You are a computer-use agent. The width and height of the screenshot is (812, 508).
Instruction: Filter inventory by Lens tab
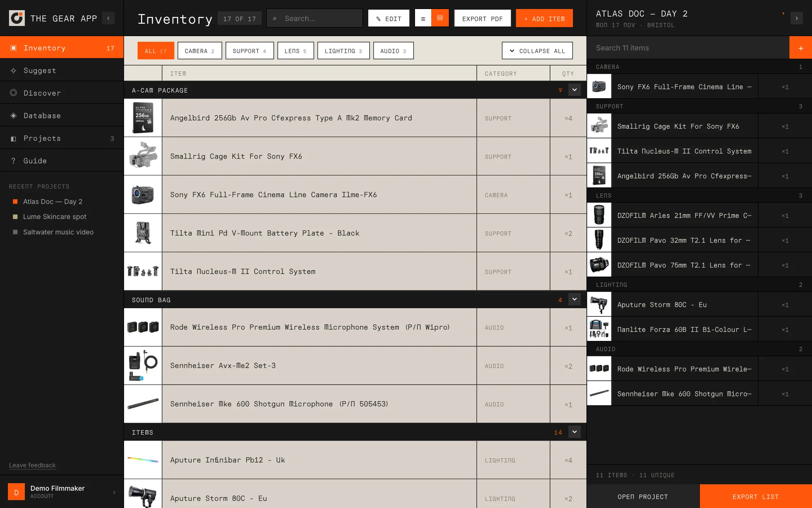tap(295, 51)
